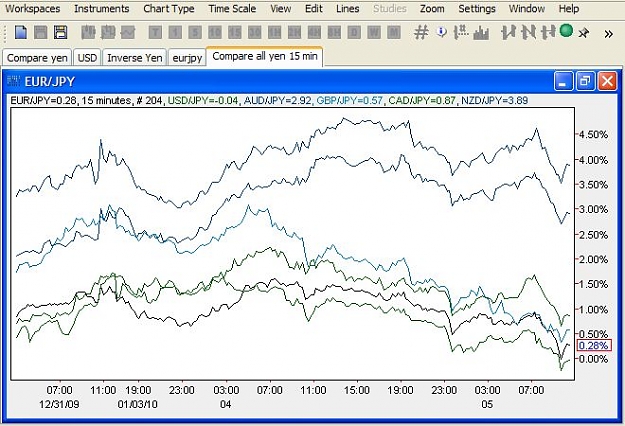Open the Help menu
Image resolution: width=625 pixels, height=426 pixels.
(x=569, y=9)
